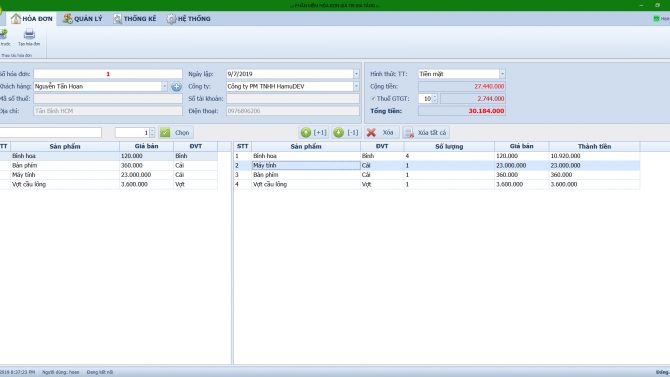Open the HÓA ĐƠN tab
The width and height of the screenshot is (670, 377).
31,19
